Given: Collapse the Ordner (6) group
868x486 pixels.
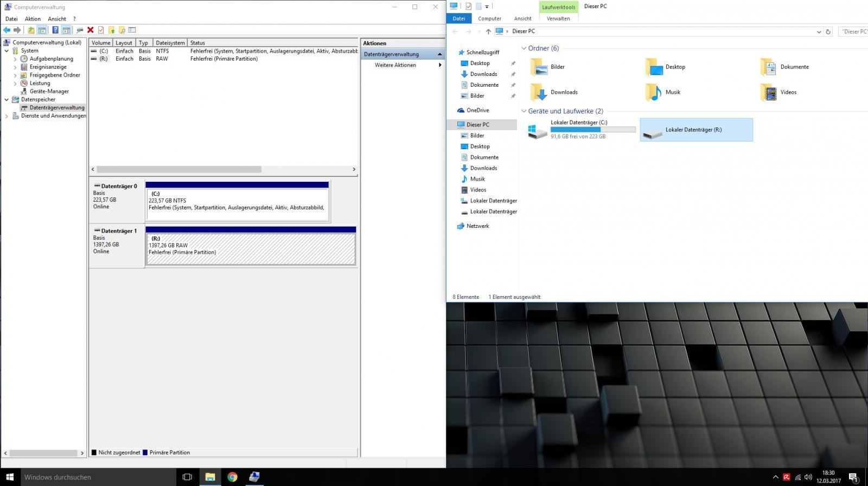Looking at the screenshot, I should [x=524, y=48].
